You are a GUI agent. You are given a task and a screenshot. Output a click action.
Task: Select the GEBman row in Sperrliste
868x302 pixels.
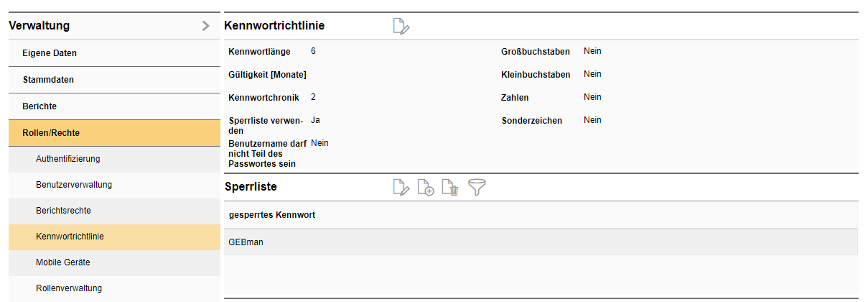[246, 242]
